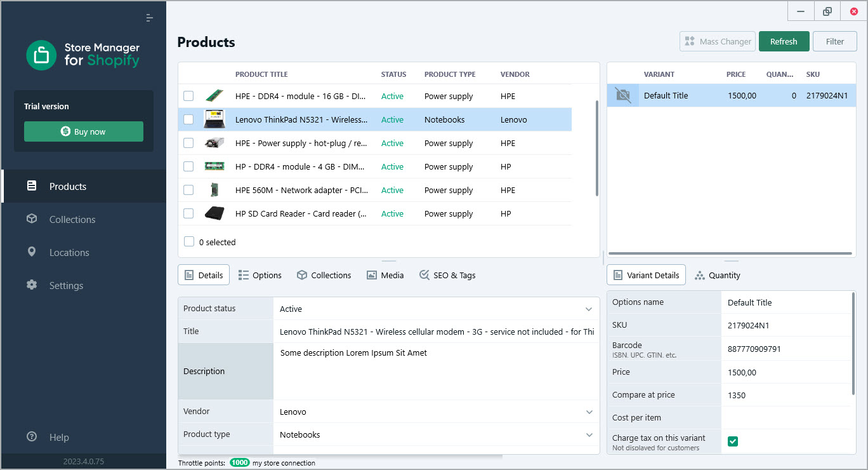Open the Products section in sidebar
The width and height of the screenshot is (868, 470).
point(84,186)
